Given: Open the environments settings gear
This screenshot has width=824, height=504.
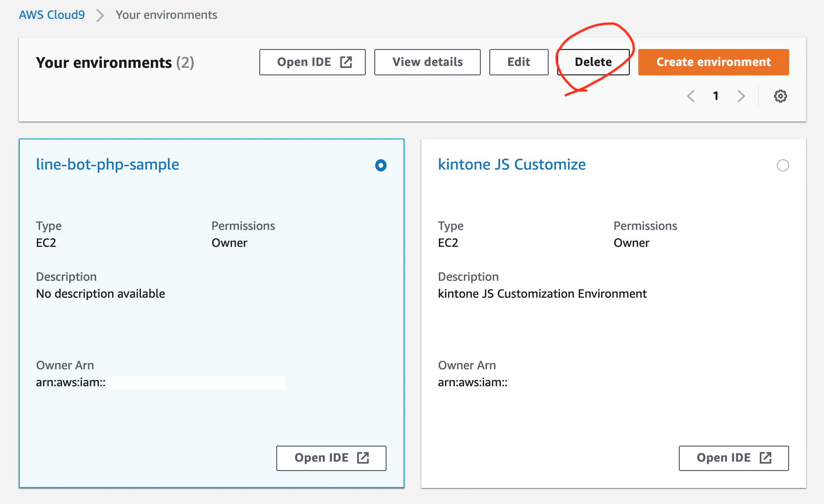Looking at the screenshot, I should [x=781, y=96].
